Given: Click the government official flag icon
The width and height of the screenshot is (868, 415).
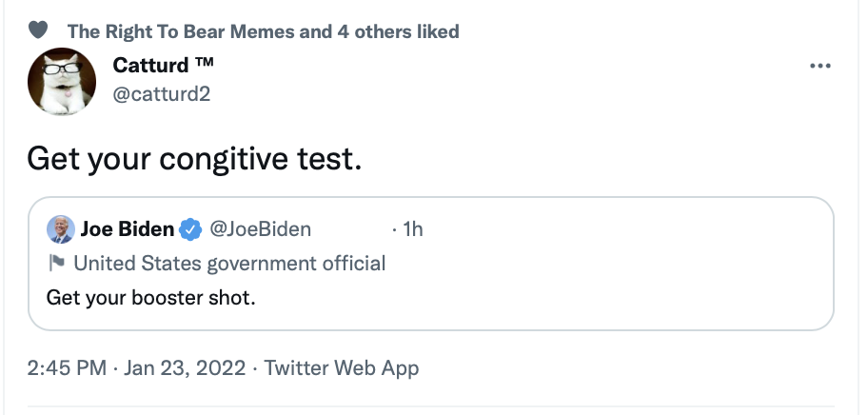Looking at the screenshot, I should click(x=56, y=263).
